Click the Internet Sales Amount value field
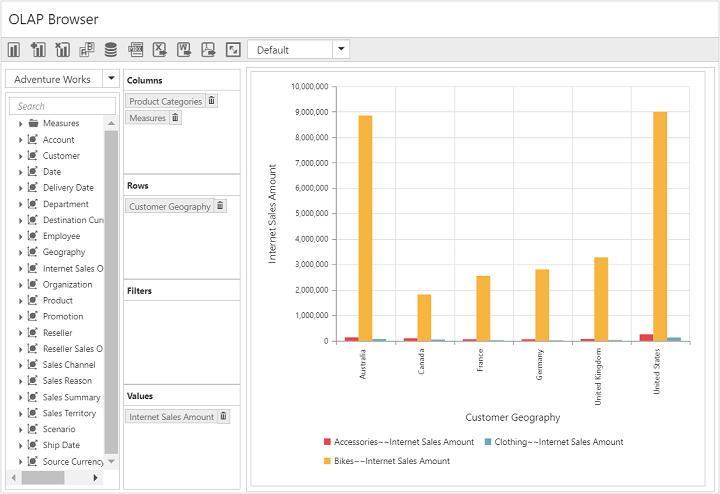Screen dimensions: 720x494 pyautogui.click(x=171, y=417)
